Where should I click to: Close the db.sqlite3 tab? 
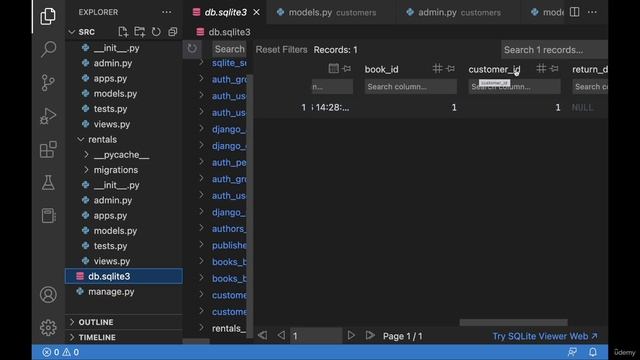point(256,12)
